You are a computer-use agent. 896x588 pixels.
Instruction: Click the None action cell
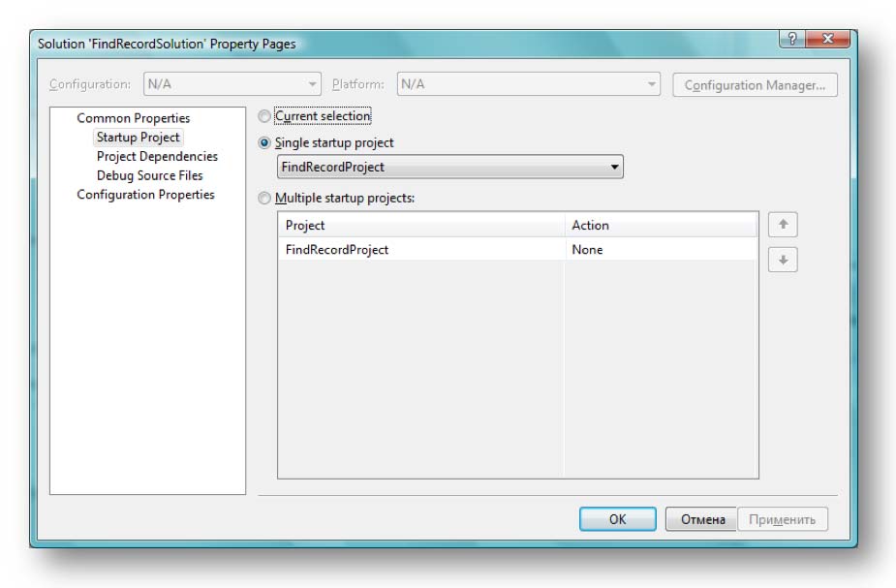(661, 250)
